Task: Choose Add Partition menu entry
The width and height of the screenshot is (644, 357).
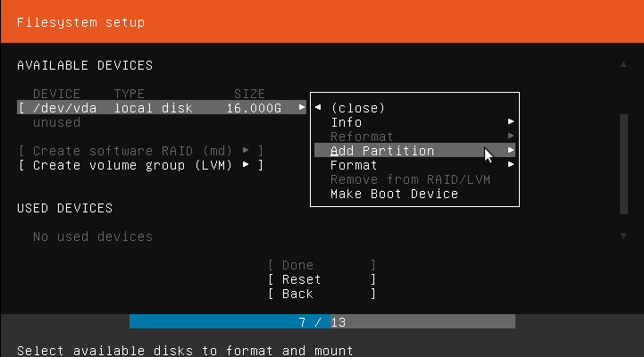Action: [382, 151]
